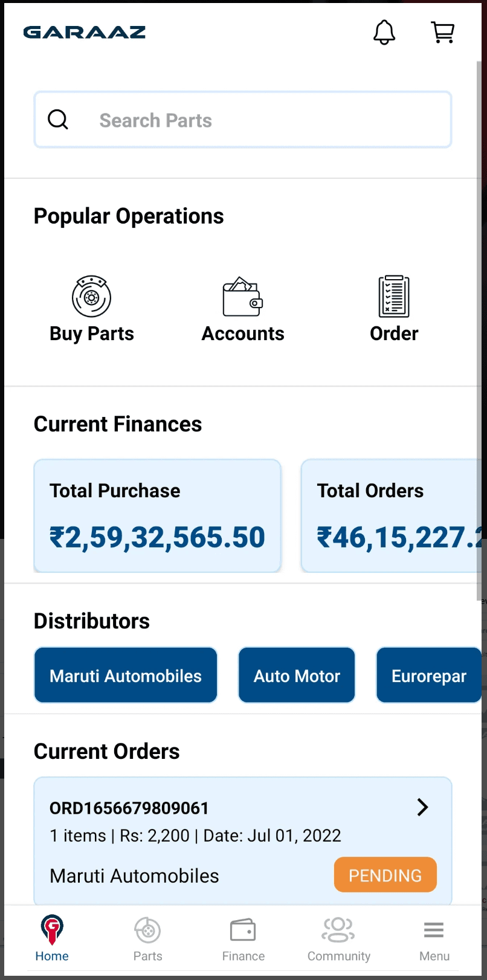Tap the GARAAZ logo

[85, 32]
